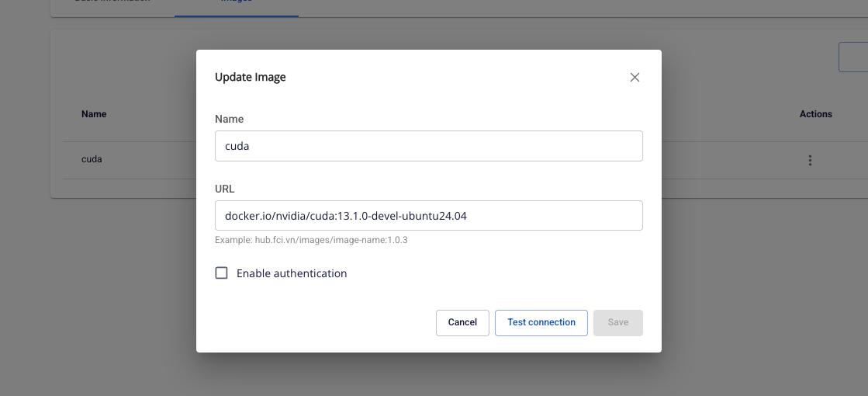Run Test connection
Image resolution: width=868 pixels, height=396 pixels.
[x=541, y=322]
